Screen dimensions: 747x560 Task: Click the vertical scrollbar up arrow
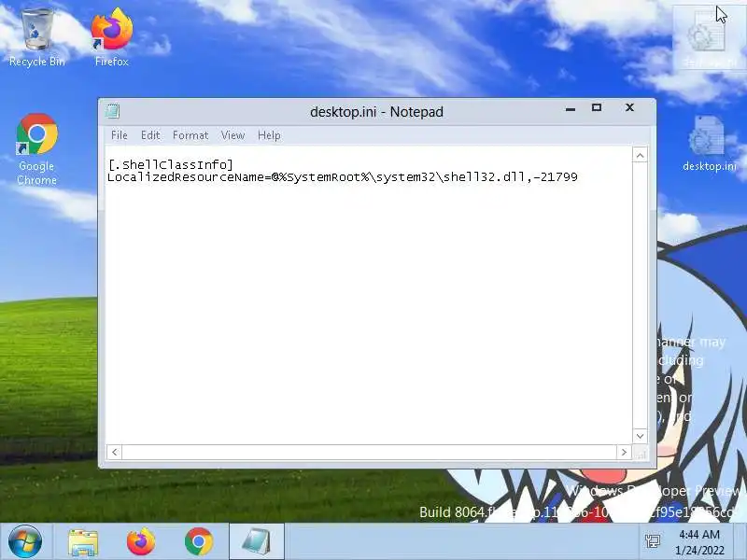[640, 155]
